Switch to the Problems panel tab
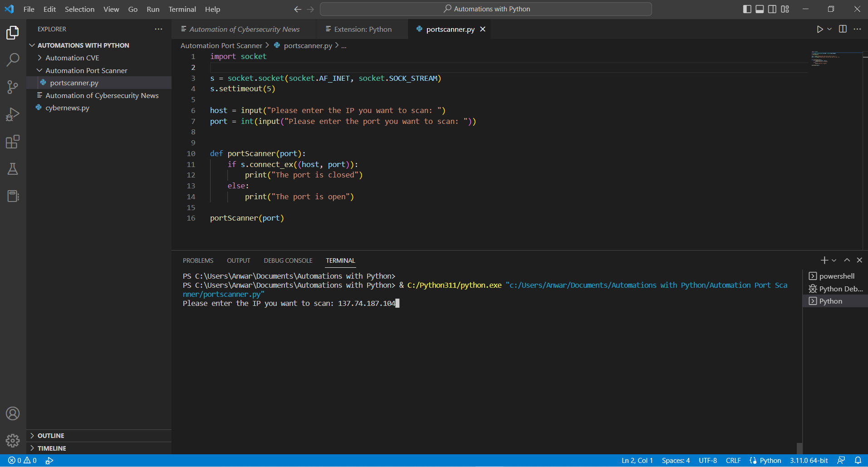868x467 pixels. coord(198,261)
